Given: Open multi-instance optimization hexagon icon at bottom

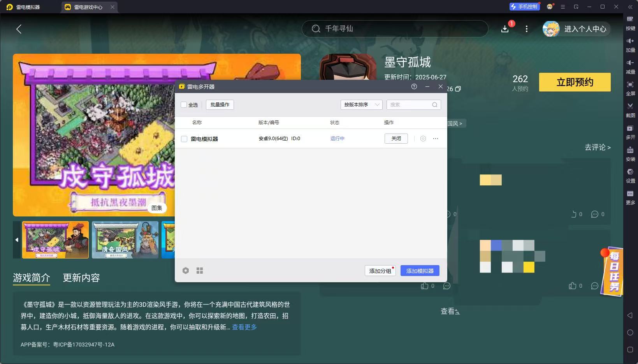Looking at the screenshot, I should tap(186, 271).
